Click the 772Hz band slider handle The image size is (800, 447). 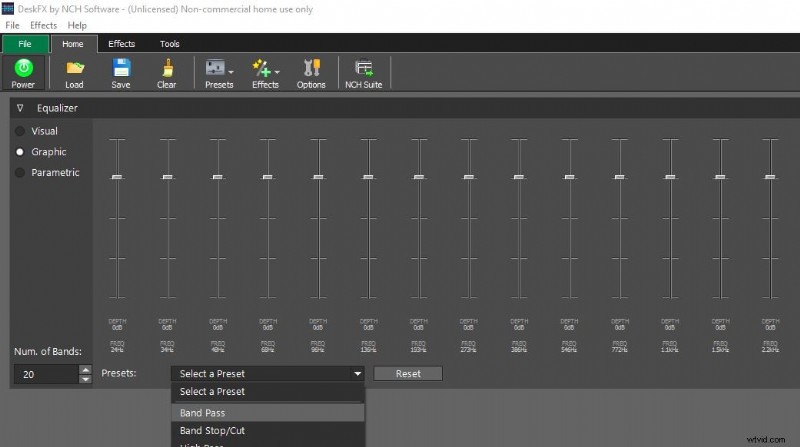tap(620, 177)
